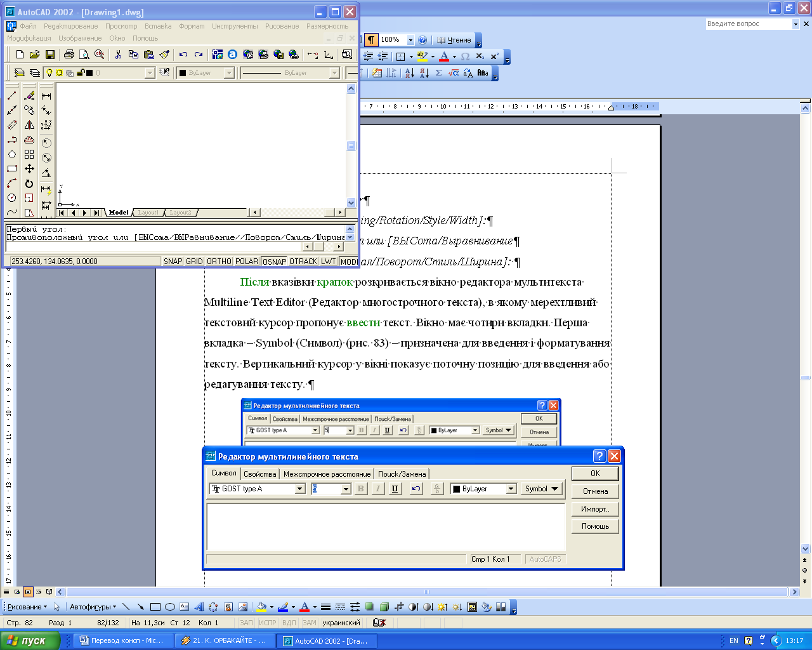Select the Rectangle draw tool in AutoCAD

[12, 169]
